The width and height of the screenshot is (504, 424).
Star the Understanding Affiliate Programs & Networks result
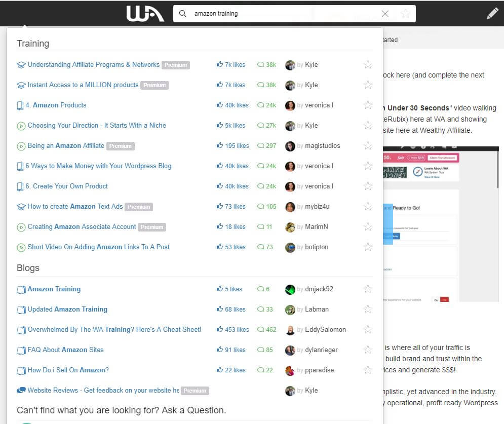click(368, 65)
